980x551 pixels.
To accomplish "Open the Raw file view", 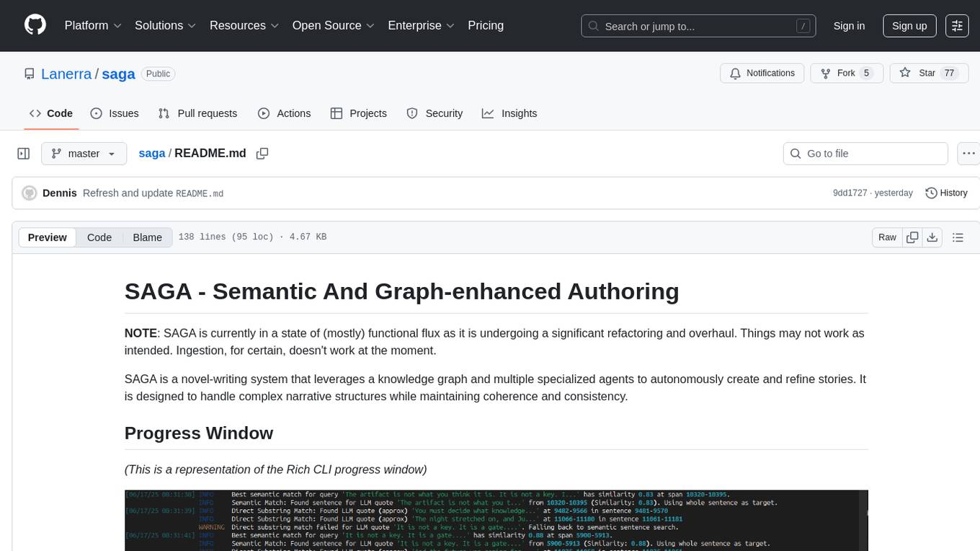I will 887,237.
